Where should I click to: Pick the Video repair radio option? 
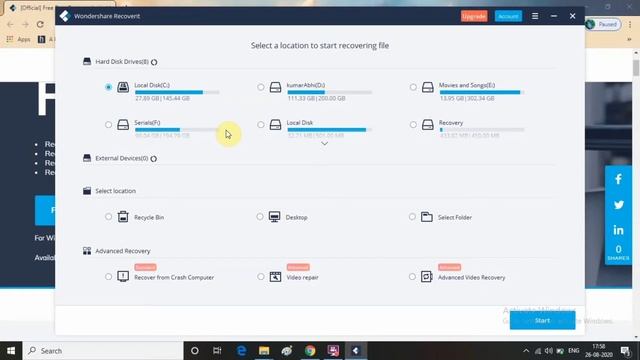pos(261,277)
